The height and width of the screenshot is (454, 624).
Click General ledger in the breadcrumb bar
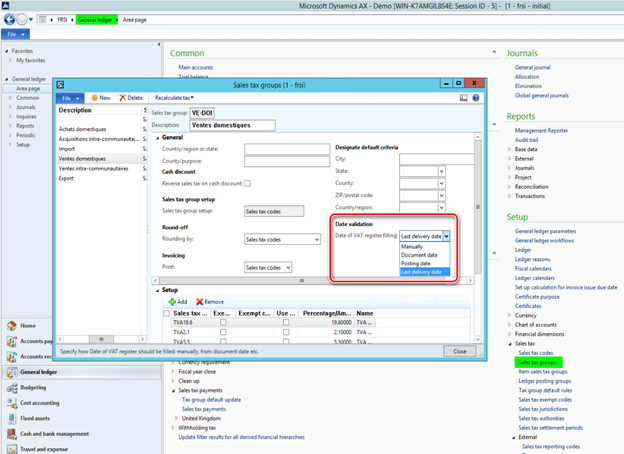pyautogui.click(x=95, y=19)
